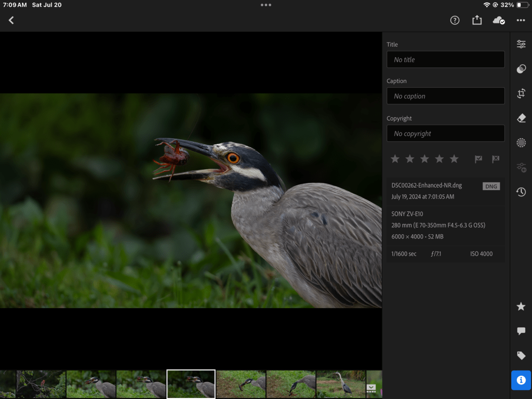Viewport: 532px width, 399px height.
Task: Toggle the Info panel button
Action: pos(521,380)
